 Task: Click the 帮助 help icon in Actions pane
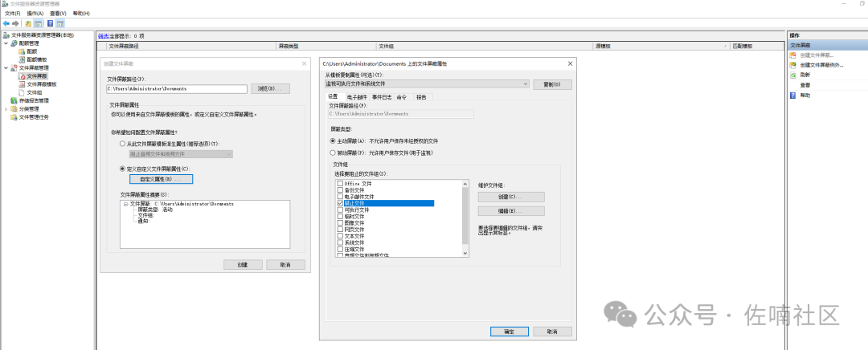[x=792, y=96]
